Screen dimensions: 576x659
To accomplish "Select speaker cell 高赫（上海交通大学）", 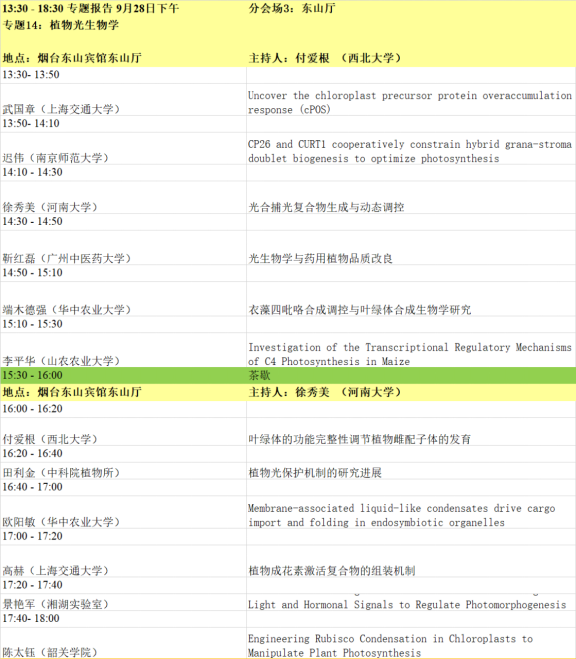I will [x=123, y=561].
